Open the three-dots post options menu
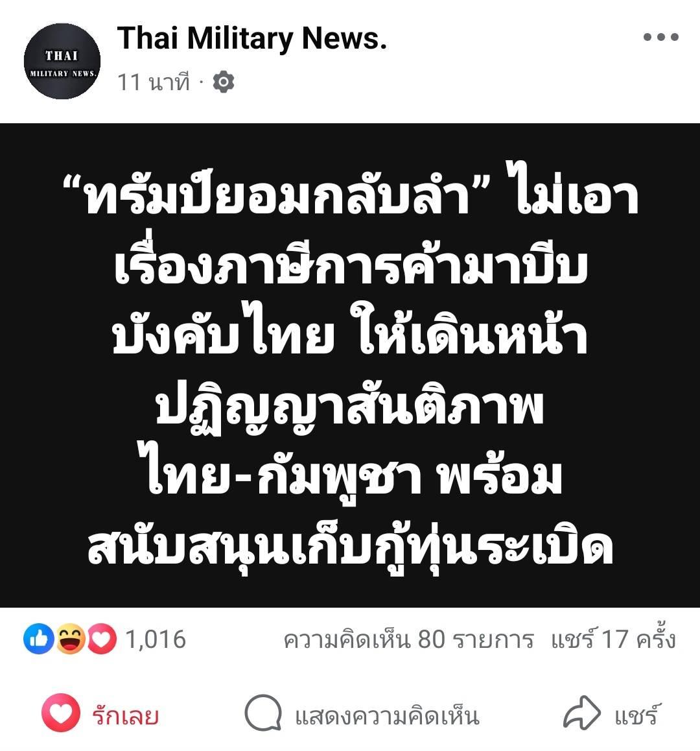The width and height of the screenshot is (700, 751). (x=660, y=37)
